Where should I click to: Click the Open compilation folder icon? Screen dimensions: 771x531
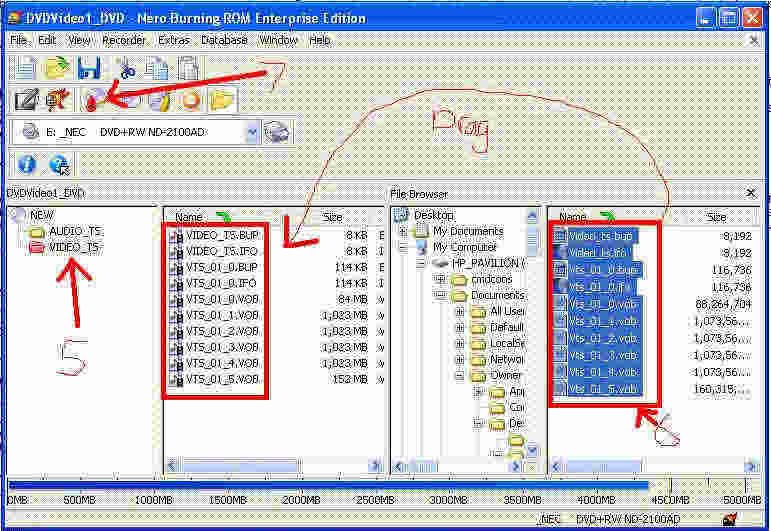(x=56, y=68)
